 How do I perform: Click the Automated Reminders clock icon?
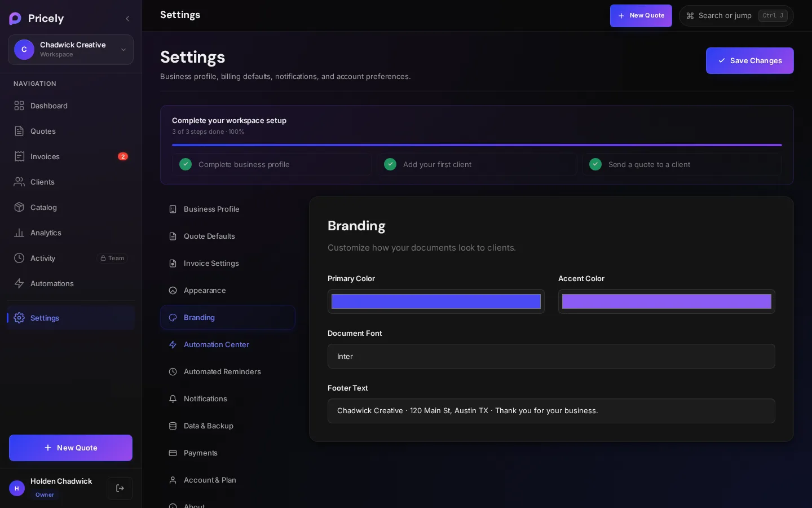pos(173,371)
